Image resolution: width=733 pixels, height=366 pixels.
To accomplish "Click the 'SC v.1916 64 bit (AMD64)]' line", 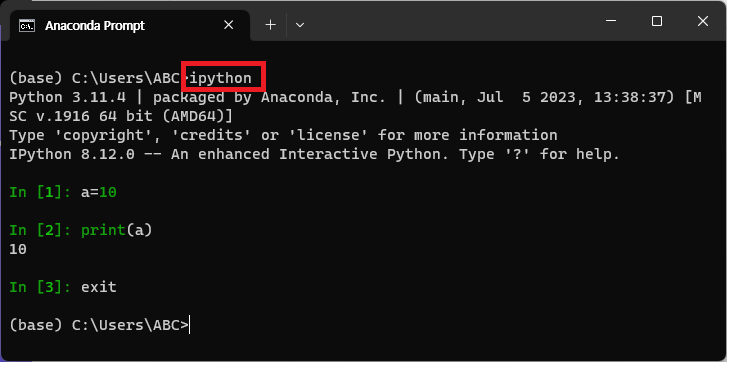I will coord(121,116).
